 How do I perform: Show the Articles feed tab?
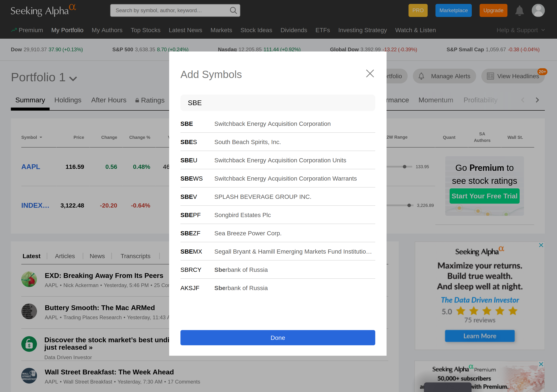coord(65,256)
